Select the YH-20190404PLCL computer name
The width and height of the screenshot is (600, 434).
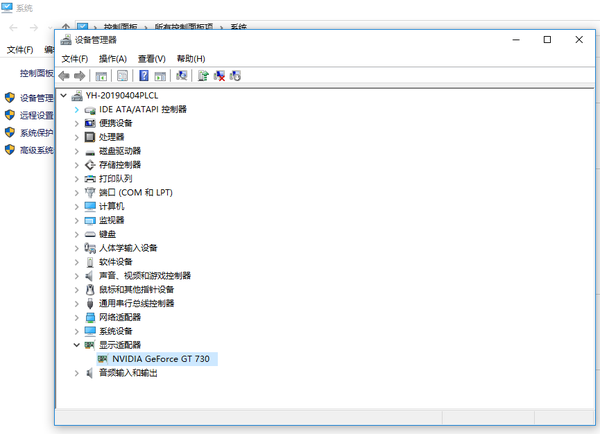[122, 95]
